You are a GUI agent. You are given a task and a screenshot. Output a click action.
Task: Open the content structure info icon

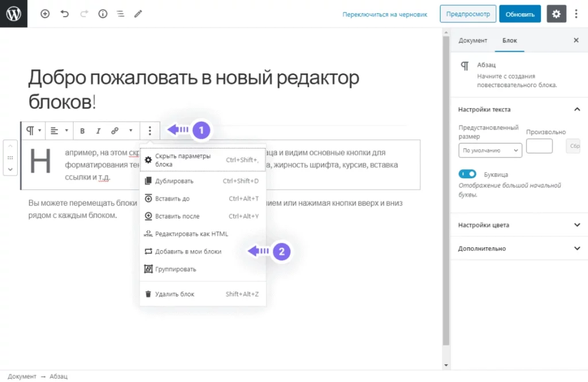102,14
